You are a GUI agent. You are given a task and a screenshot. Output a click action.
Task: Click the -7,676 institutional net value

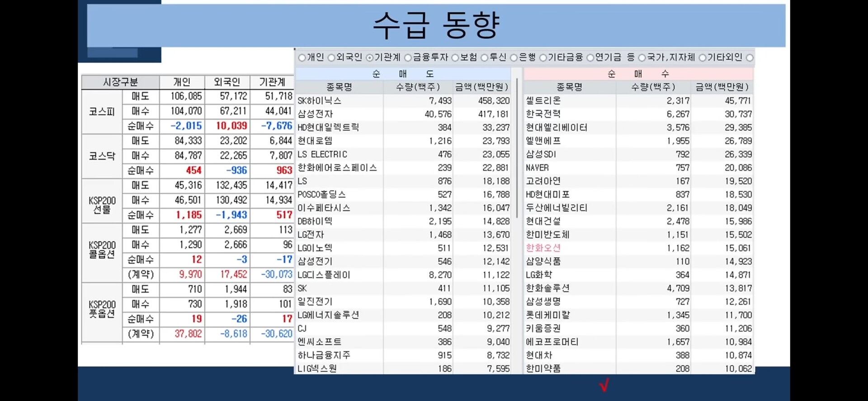coord(276,126)
